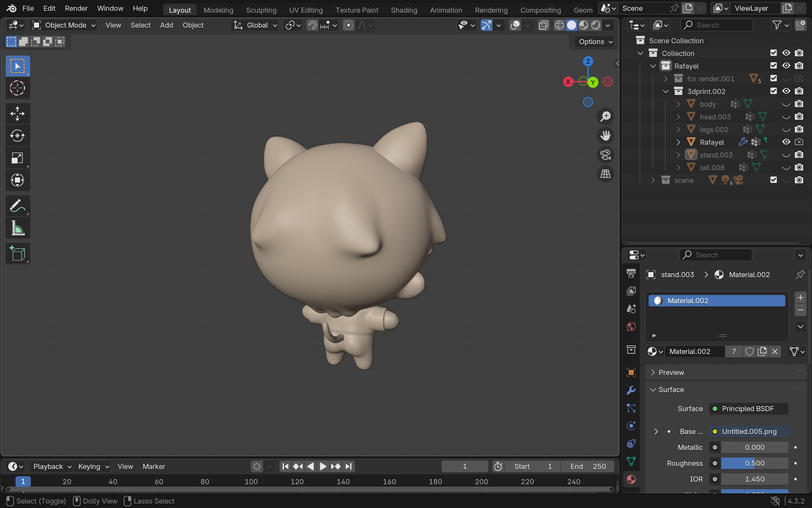812x508 pixels.
Task: Uncheck Collection exclude checkbox
Action: click(x=773, y=53)
